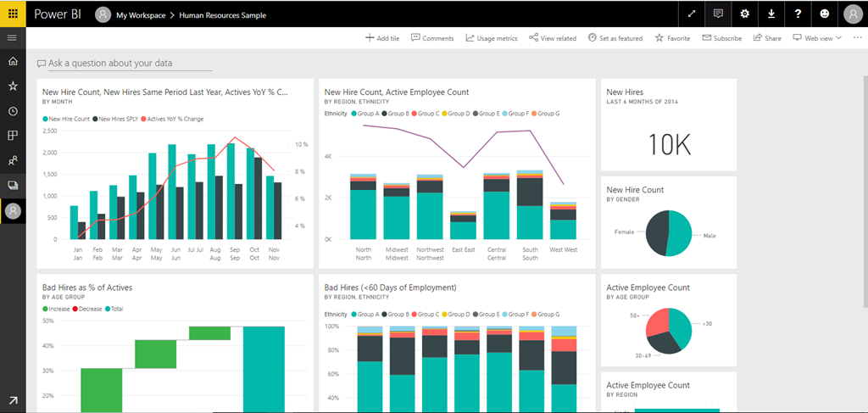This screenshot has height=413, width=868.
Task: Click the Decrease legend swatch
Action: 75,309
